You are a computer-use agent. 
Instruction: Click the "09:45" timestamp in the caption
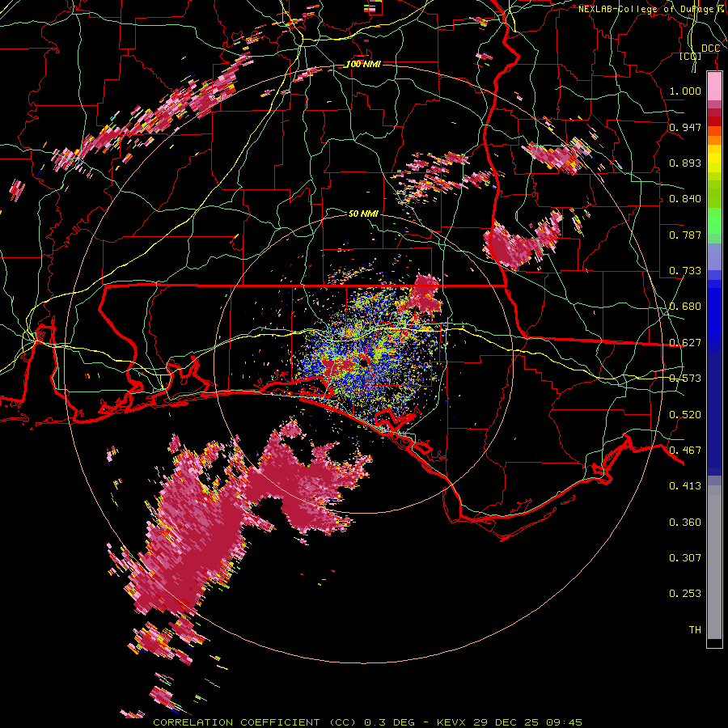click(x=564, y=722)
